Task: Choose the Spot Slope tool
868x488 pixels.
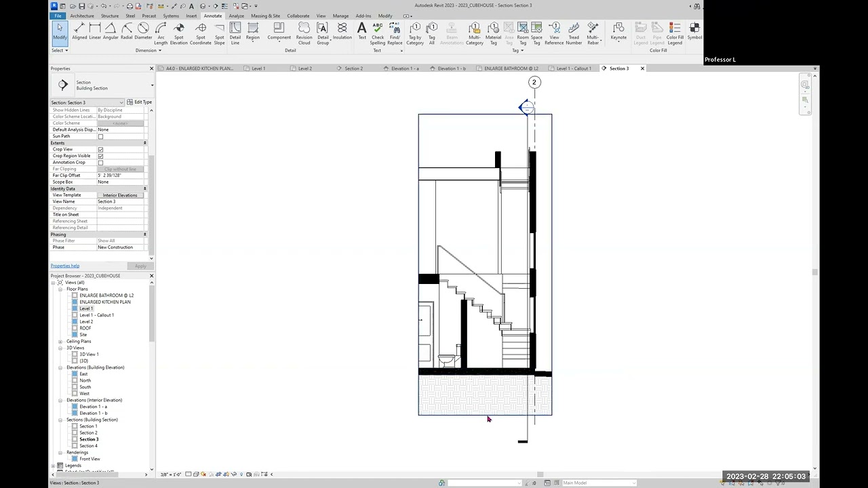Action: click(219, 33)
